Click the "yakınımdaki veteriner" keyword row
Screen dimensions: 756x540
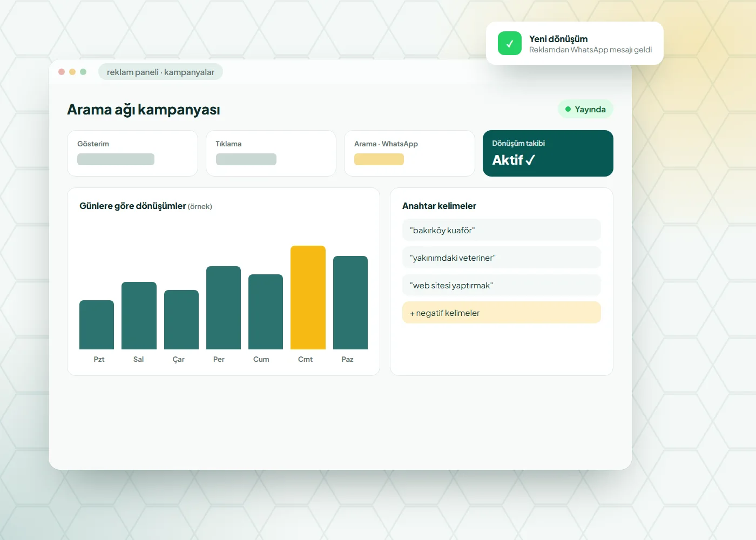(x=502, y=258)
